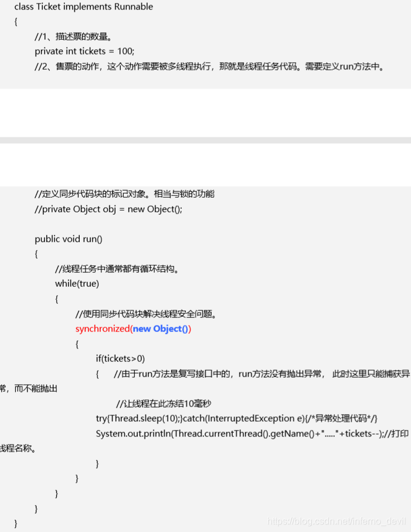411x532 pixels.
Task: Click the 'try{Thread.sleep(10);}catch' line
Action: click(x=237, y=418)
